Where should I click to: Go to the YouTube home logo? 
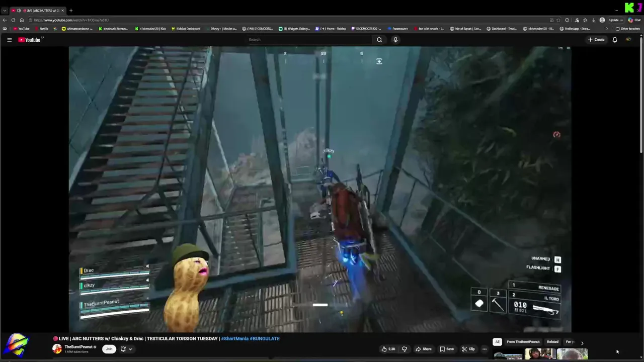click(29, 40)
